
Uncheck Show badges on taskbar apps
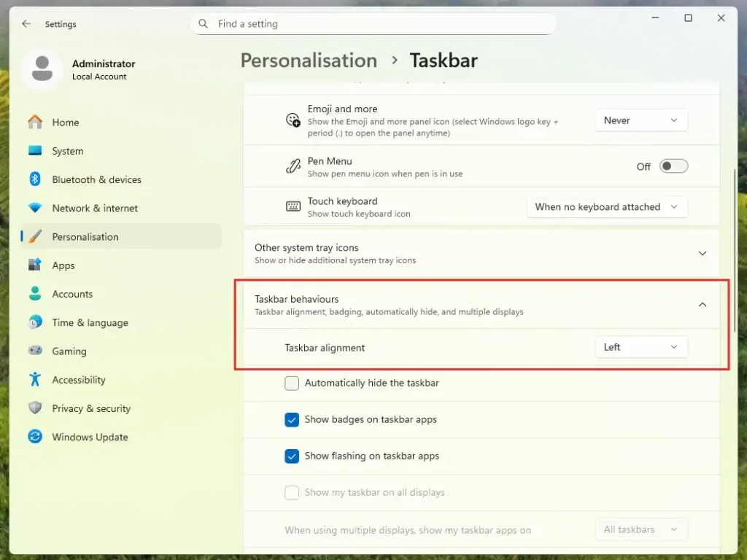pos(292,420)
